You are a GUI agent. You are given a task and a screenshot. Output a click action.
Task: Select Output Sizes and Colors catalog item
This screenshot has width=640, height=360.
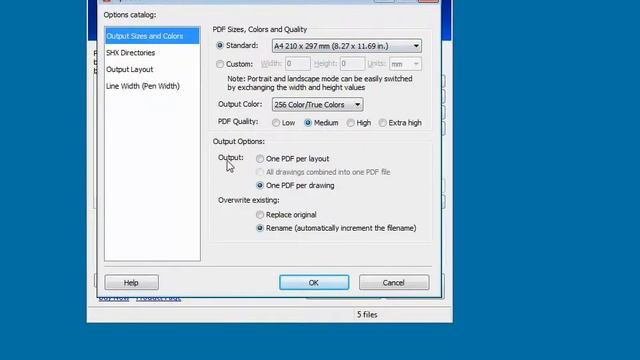tap(152, 36)
